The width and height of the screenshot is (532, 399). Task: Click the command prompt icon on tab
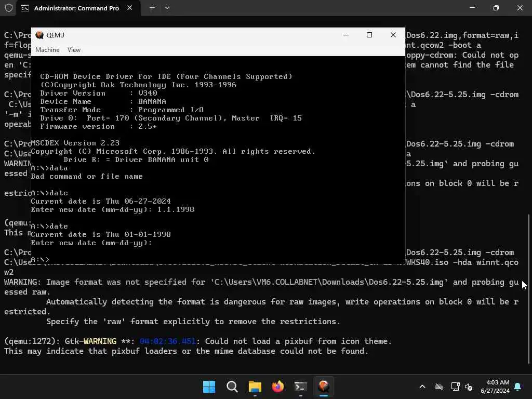point(25,8)
